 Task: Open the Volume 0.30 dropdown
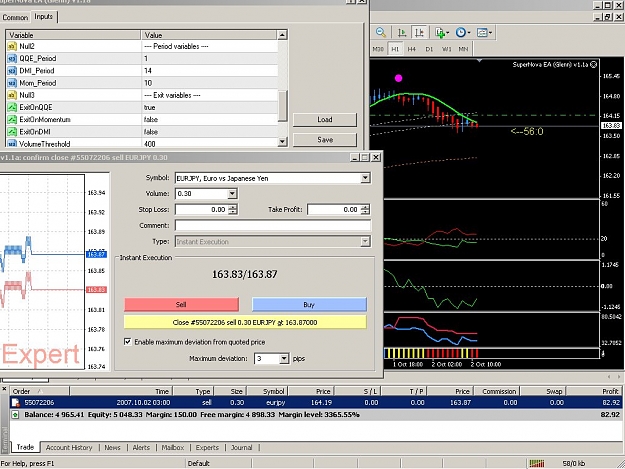pos(232,194)
